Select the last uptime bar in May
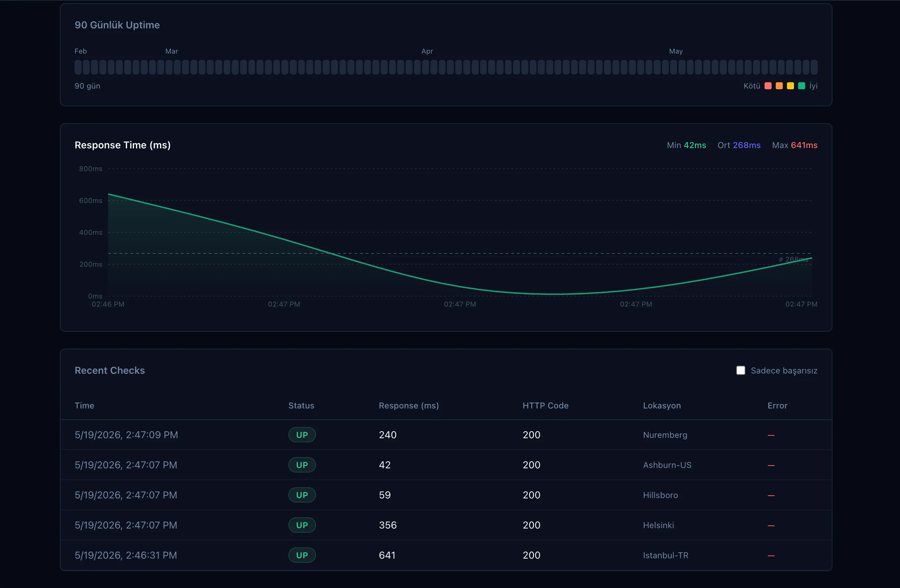The width and height of the screenshot is (900, 588). 814,67
